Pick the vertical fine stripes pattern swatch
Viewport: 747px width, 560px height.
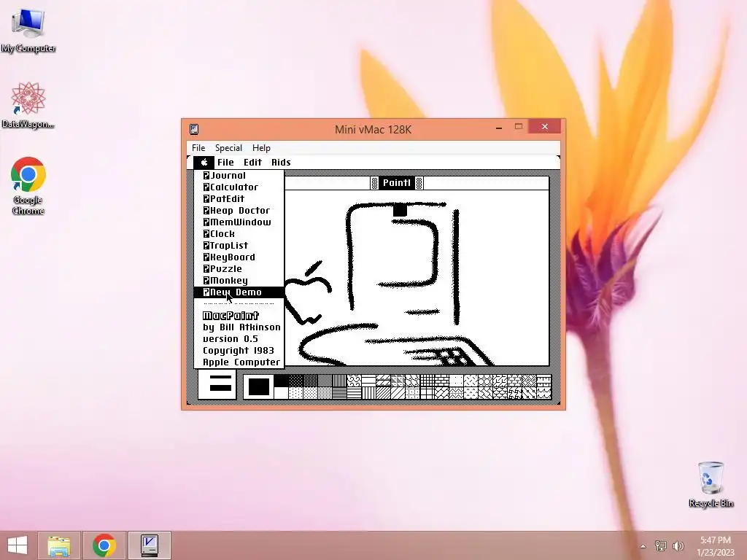pos(340,381)
